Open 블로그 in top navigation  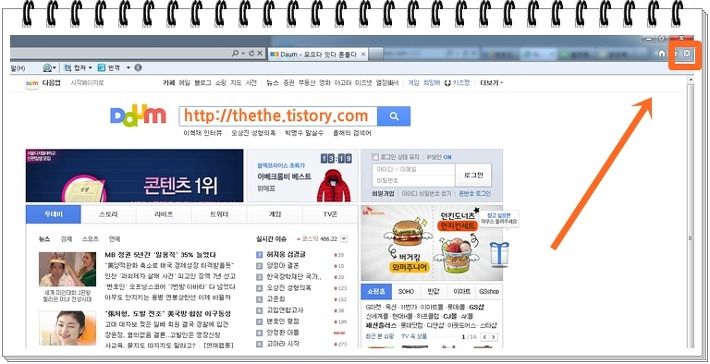(202, 83)
